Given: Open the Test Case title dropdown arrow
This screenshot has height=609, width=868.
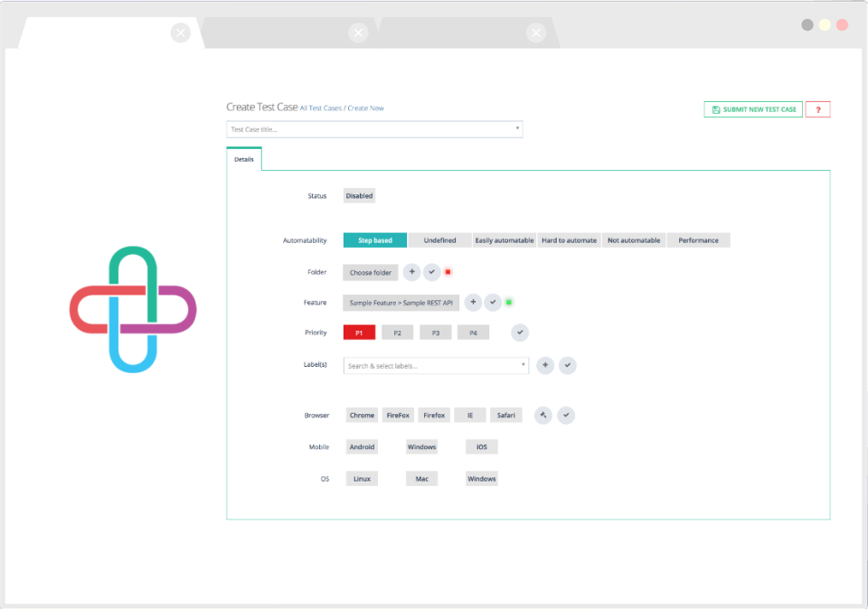Looking at the screenshot, I should (515, 129).
